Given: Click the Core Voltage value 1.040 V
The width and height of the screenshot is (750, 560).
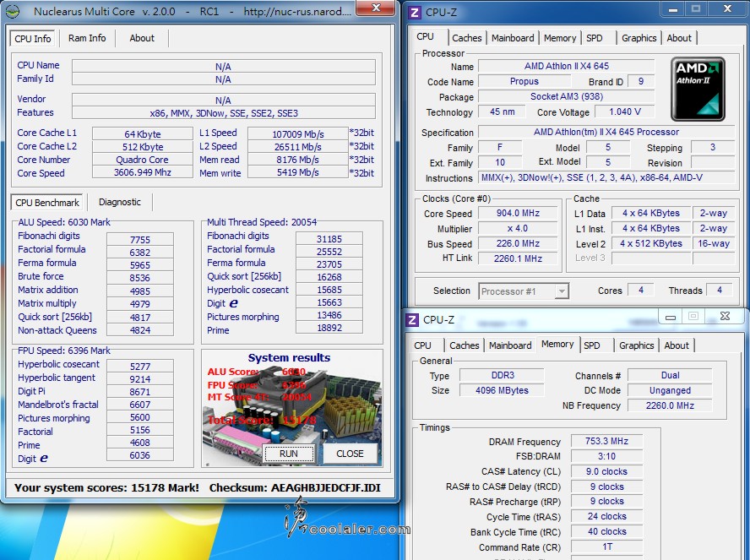Looking at the screenshot, I should click(625, 111).
